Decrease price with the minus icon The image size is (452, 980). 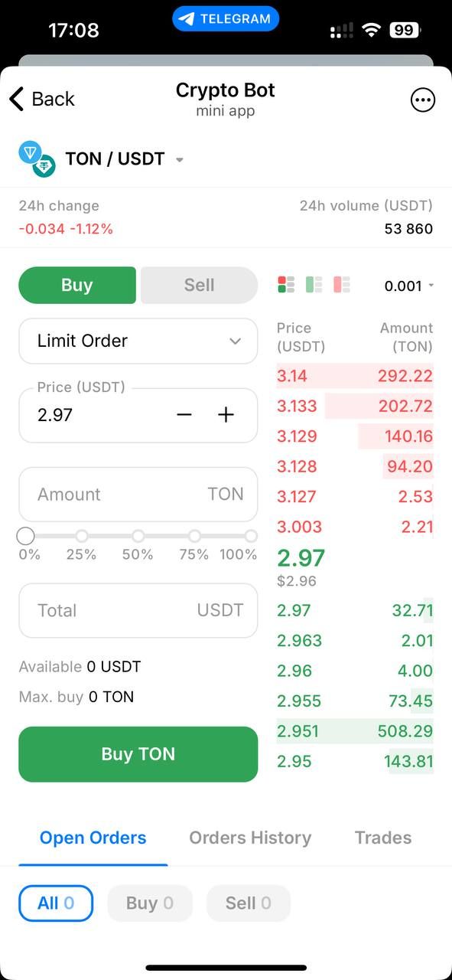184,415
